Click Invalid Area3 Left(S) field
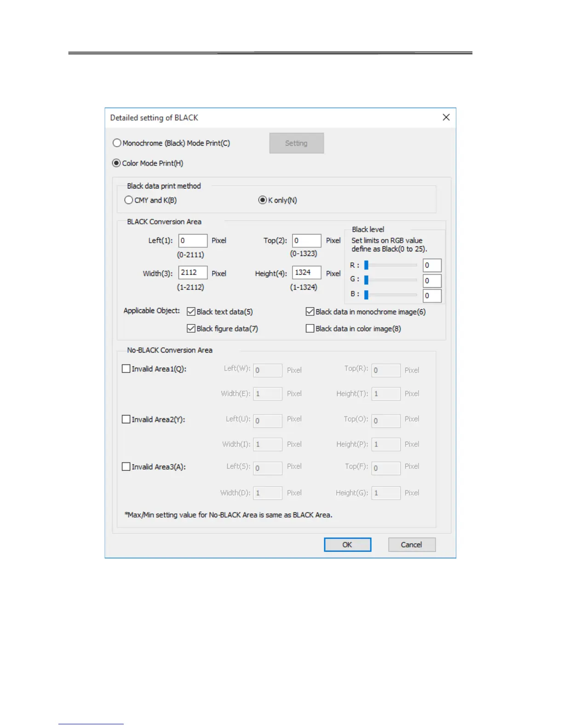563x728 pixels. [268, 468]
